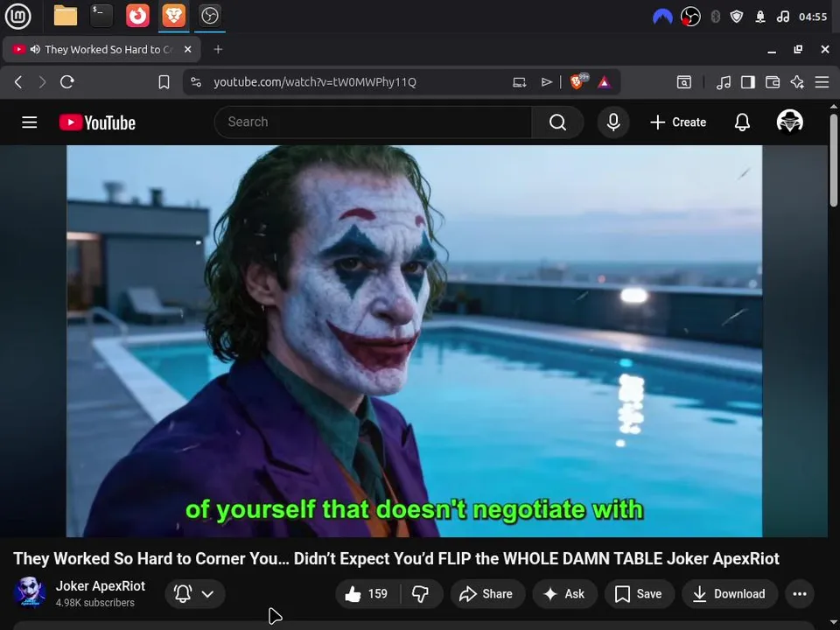Image resolution: width=840 pixels, height=630 pixels.
Task: Click the blue VPN tray icon
Action: [x=662, y=17]
